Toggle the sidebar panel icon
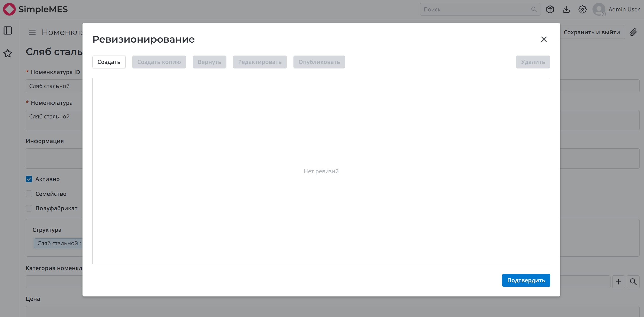The height and width of the screenshot is (317, 644). [x=8, y=31]
